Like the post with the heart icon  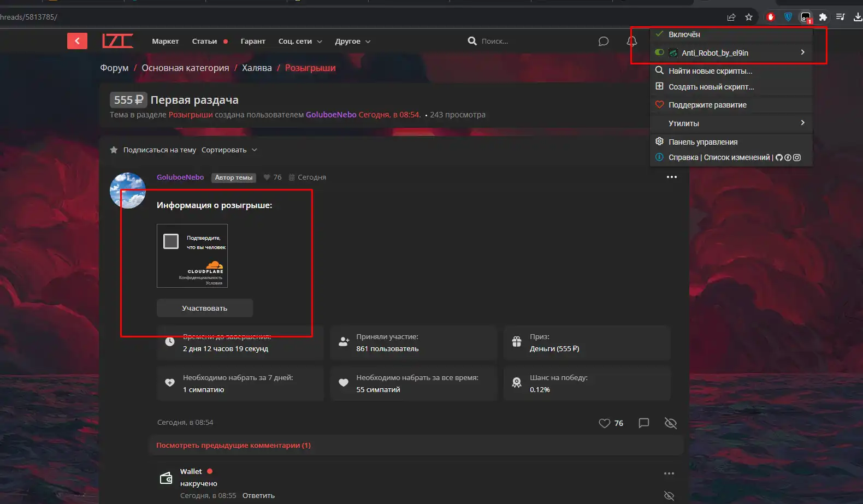[x=604, y=423]
